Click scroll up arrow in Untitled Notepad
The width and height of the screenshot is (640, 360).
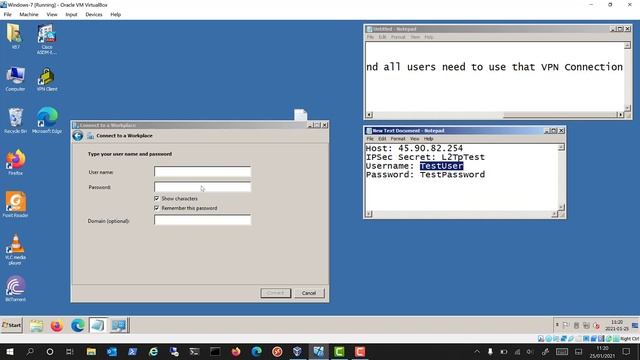coord(627,45)
